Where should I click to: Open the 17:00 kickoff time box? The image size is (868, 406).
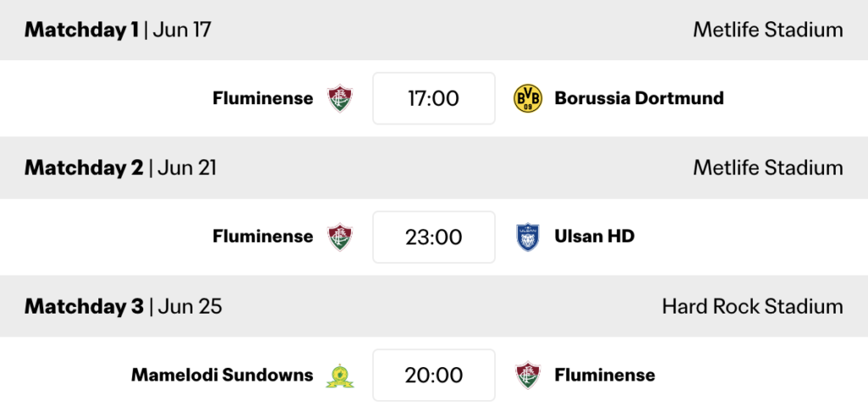pos(434,98)
